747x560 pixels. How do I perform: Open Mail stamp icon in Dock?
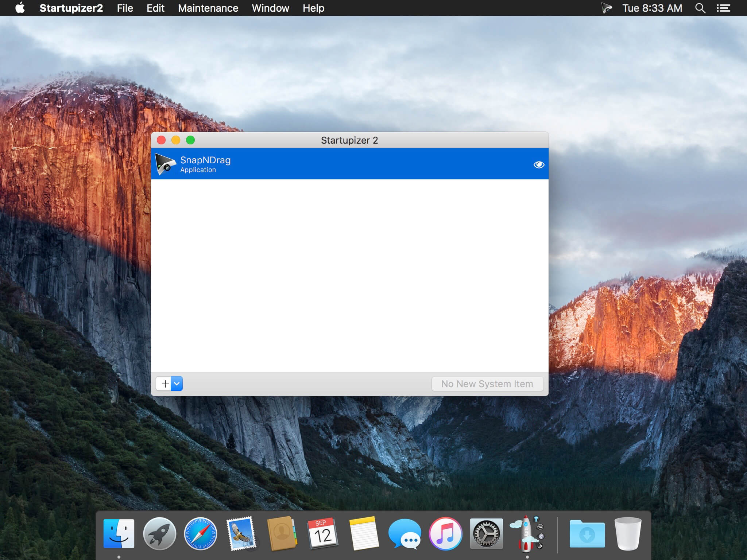(x=241, y=534)
